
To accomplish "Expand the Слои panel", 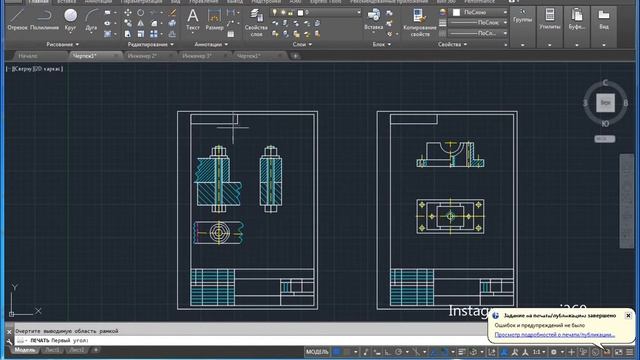I will [302, 44].
